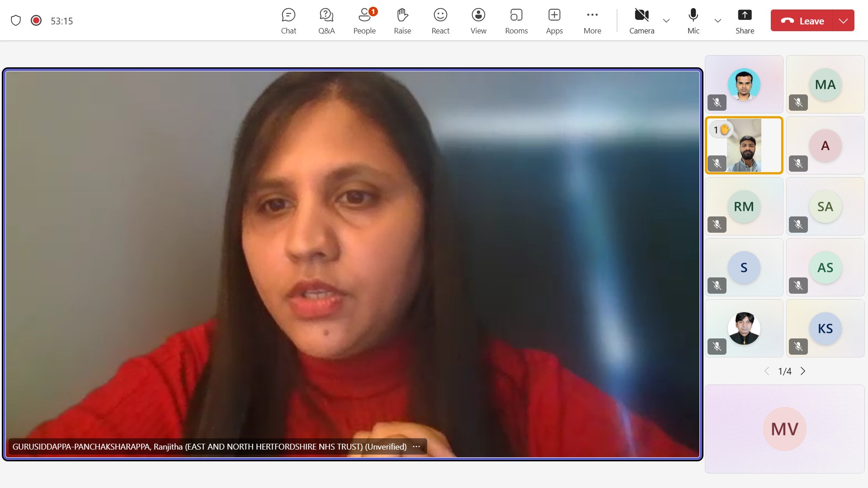Screen dimensions: 868x488
Task: Open the View layout options
Action: [x=478, y=21]
